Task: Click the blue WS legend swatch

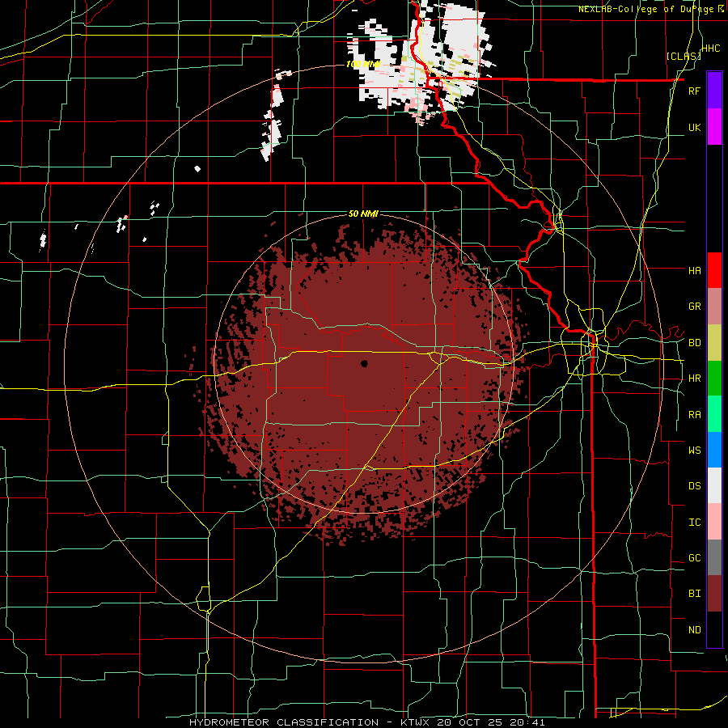Action: [714, 450]
